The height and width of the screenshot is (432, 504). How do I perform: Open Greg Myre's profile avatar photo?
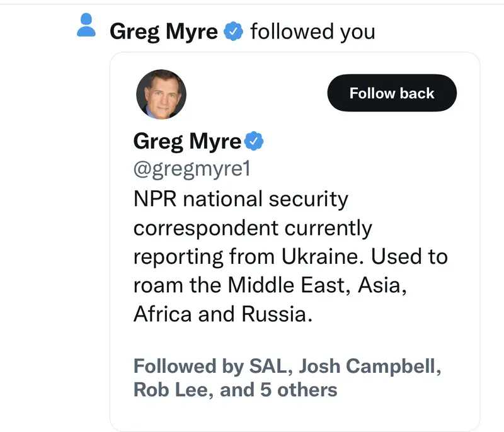pos(161,94)
